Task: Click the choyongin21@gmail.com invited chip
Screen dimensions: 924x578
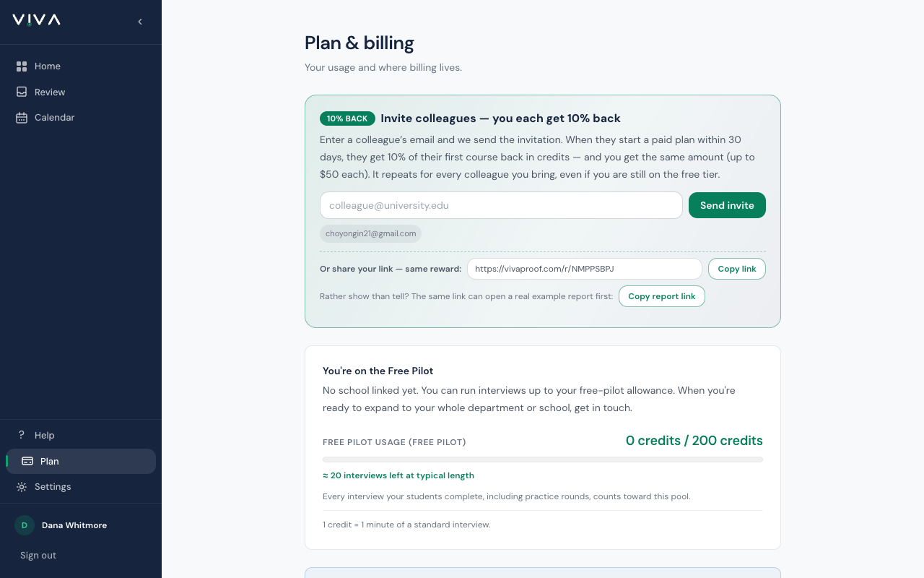Action: pyautogui.click(x=371, y=233)
